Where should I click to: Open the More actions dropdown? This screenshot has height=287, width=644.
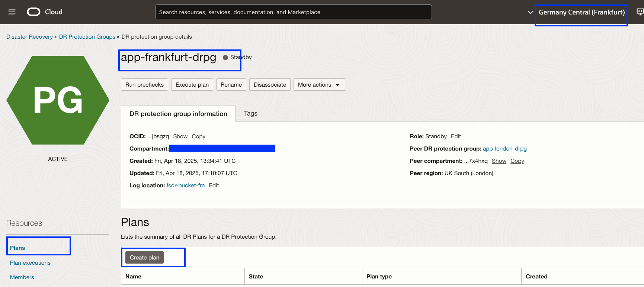pyautogui.click(x=320, y=85)
